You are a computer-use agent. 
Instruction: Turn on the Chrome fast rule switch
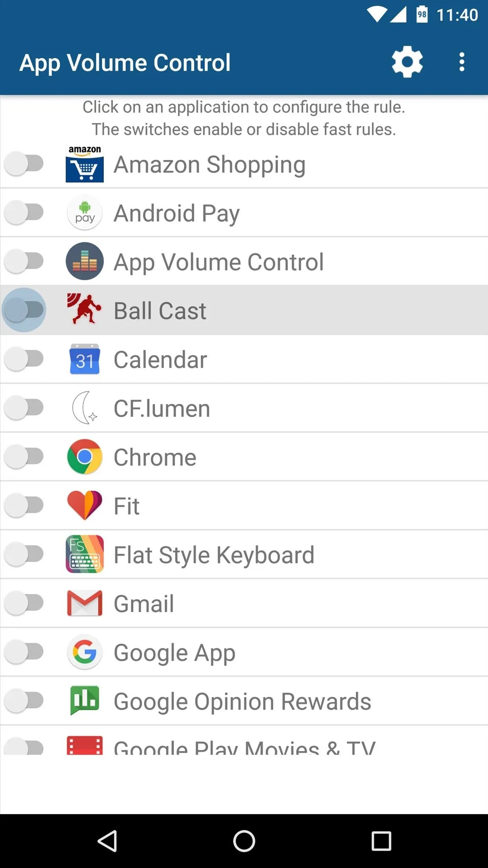point(24,456)
